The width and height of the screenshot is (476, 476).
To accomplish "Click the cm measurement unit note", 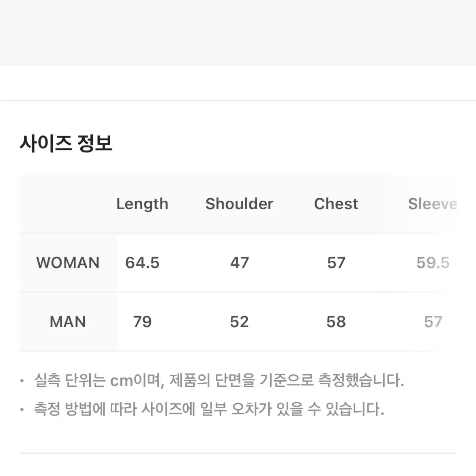I will pos(219,380).
